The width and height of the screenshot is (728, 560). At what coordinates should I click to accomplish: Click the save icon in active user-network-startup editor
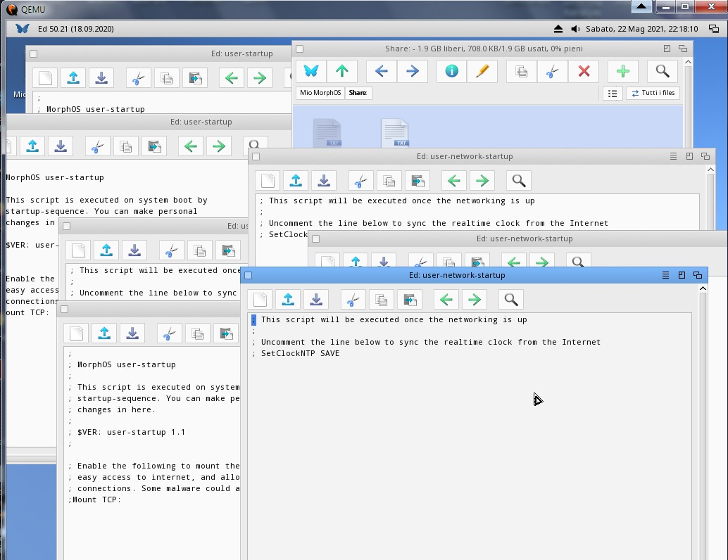click(x=316, y=300)
